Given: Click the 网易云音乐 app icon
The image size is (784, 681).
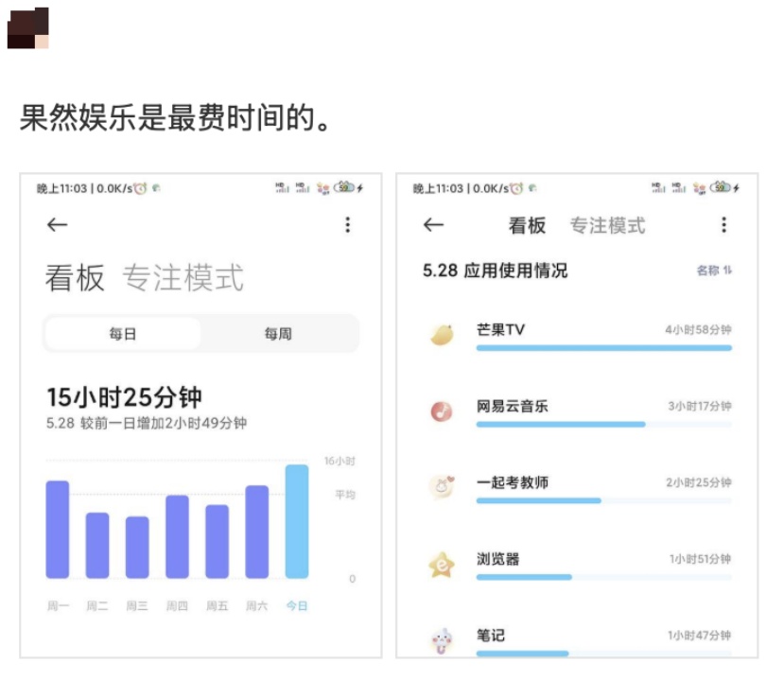Looking at the screenshot, I should click(x=442, y=411).
